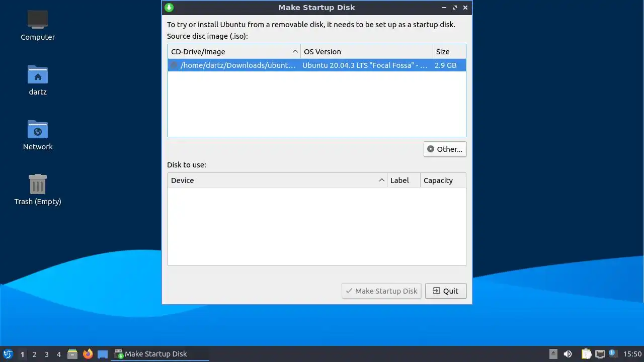Open the removable media eject tray icon
Viewport: 644px width, 362px height.
(553, 354)
